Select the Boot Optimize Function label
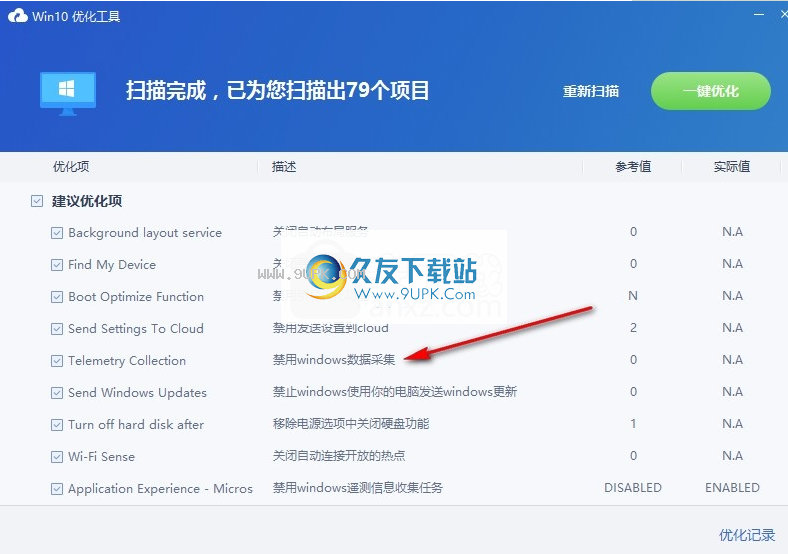Viewport: 788px width, 554px height. coord(136,297)
